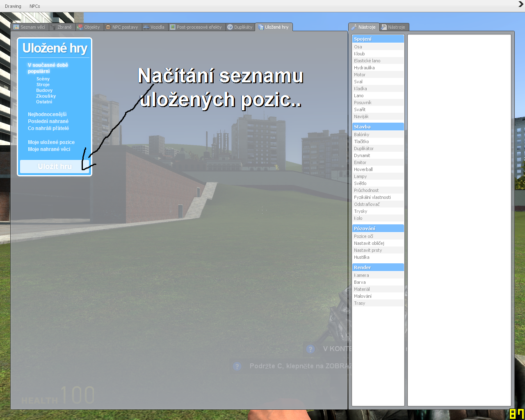
Task: Collapse the Pózování tool category
Action: [378, 228]
